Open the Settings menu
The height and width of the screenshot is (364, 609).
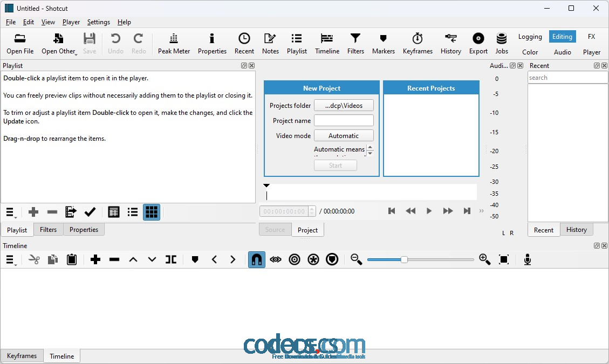(x=98, y=22)
